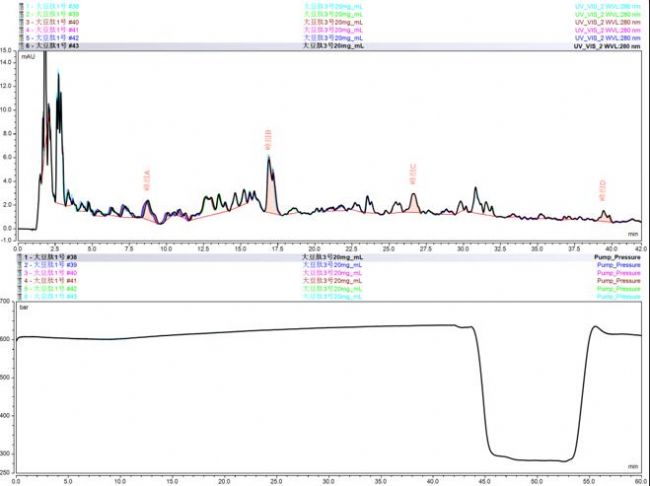Image resolution: width=650 pixels, height=486 pixels.
Task: Click the bold Pump_Pressure channel label
Action: [614, 257]
